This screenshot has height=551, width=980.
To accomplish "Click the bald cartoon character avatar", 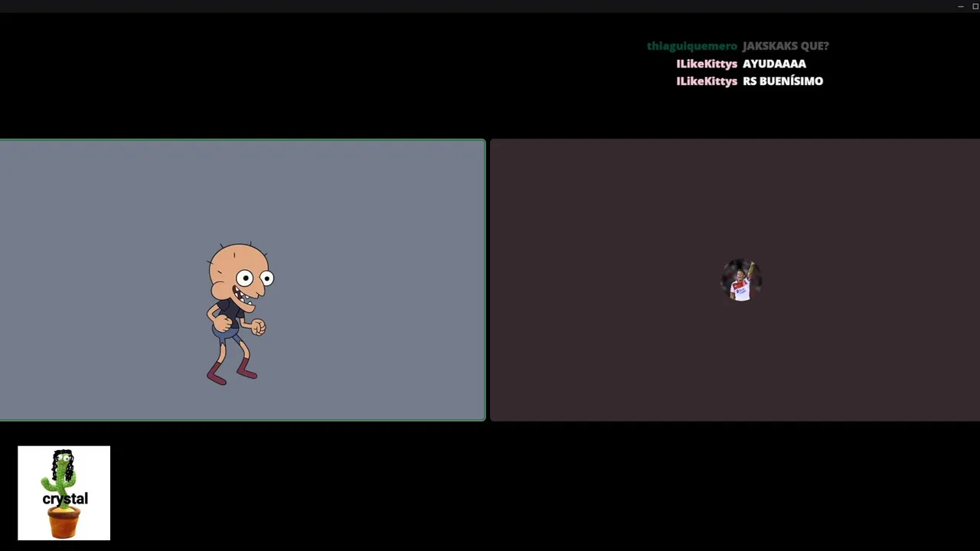I will (x=240, y=314).
